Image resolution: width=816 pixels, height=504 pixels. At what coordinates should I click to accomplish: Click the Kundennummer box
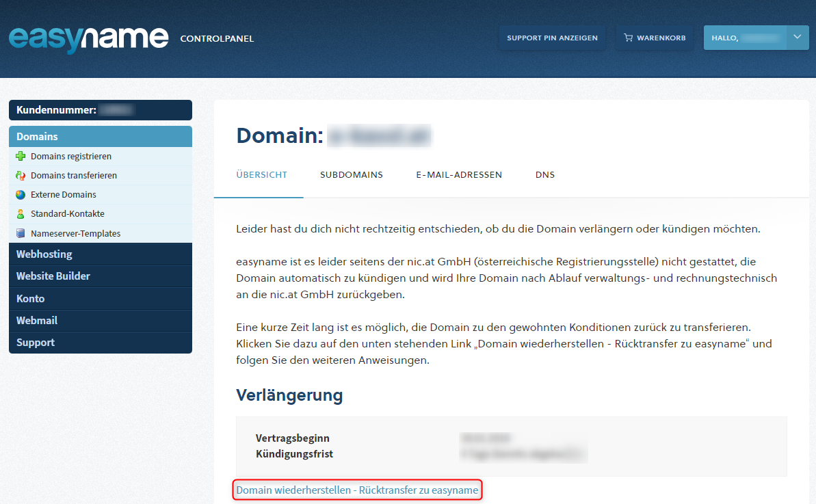tap(101, 109)
